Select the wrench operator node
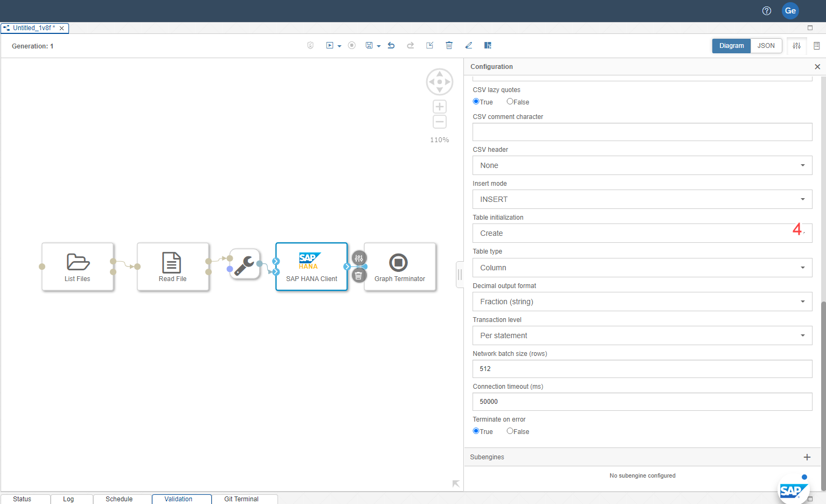The image size is (826, 504). [245, 264]
